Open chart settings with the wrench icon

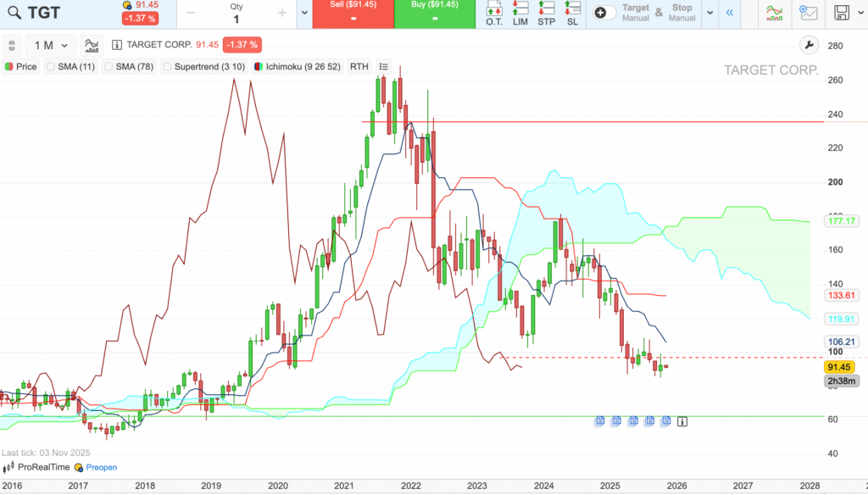(809, 45)
